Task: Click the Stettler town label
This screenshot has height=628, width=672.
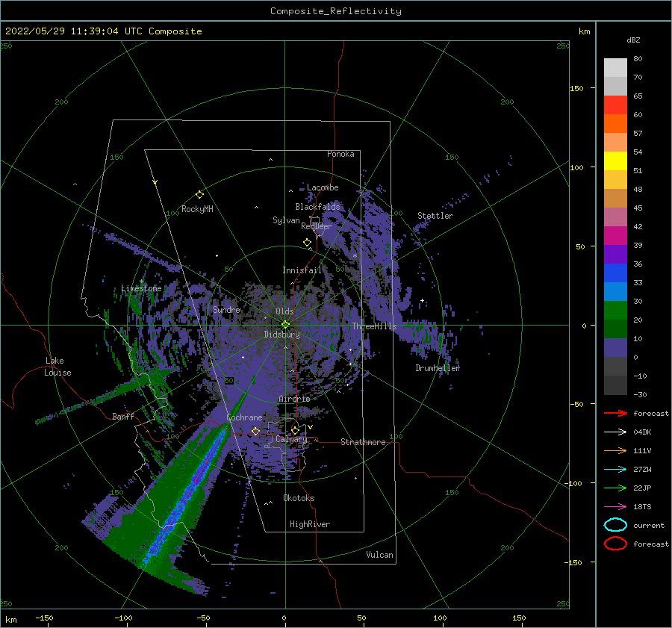Action: coord(435,216)
